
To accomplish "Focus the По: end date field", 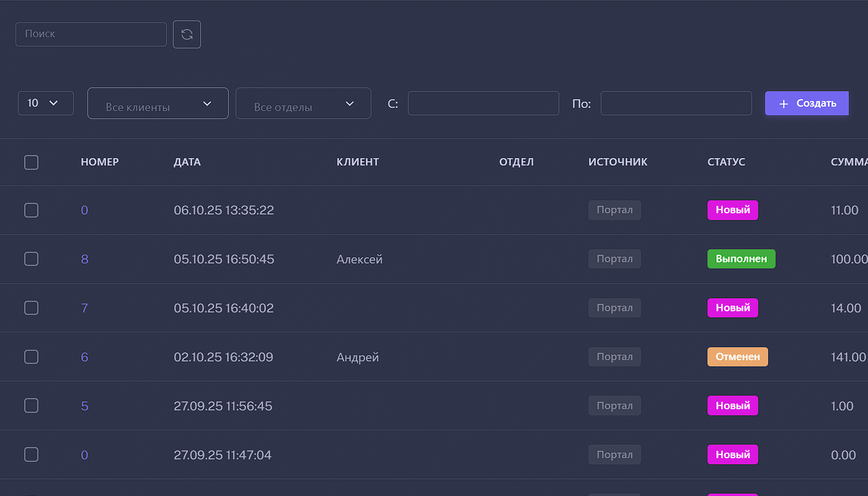I will coord(676,104).
